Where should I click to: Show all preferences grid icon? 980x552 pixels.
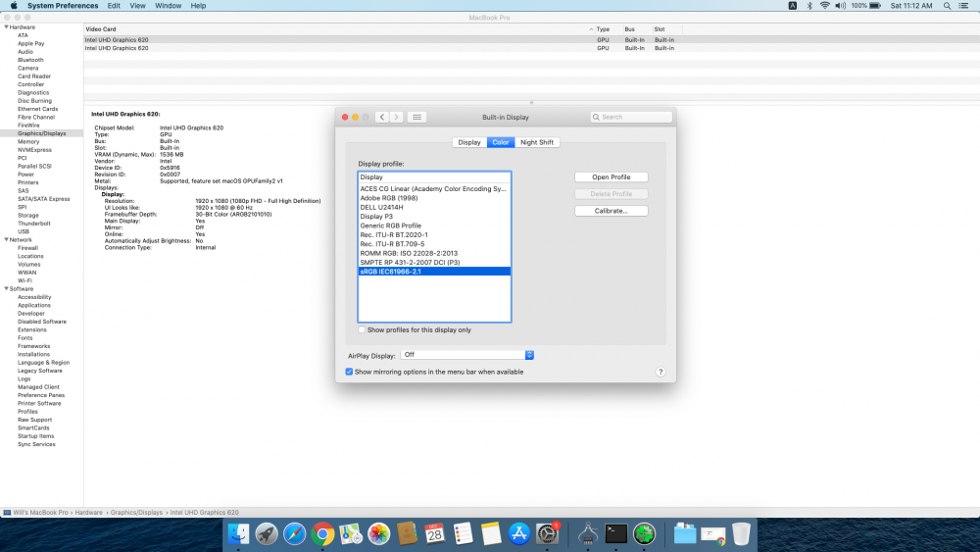click(416, 117)
